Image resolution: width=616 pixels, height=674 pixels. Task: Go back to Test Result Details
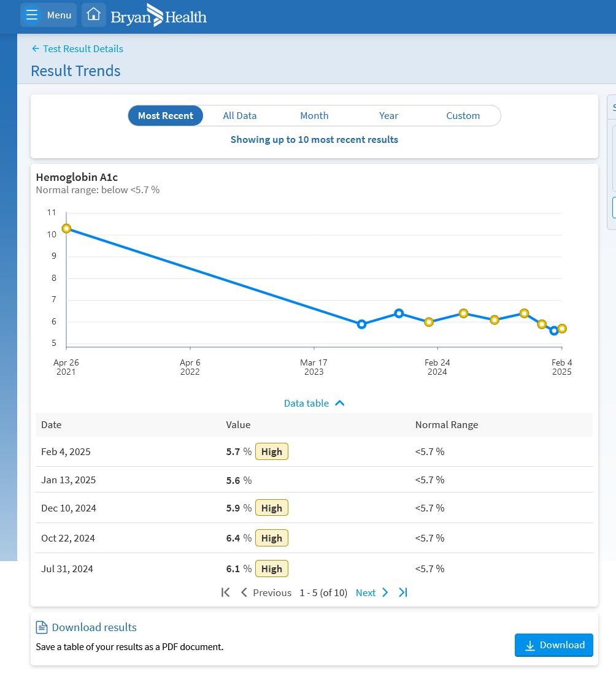pyautogui.click(x=77, y=48)
